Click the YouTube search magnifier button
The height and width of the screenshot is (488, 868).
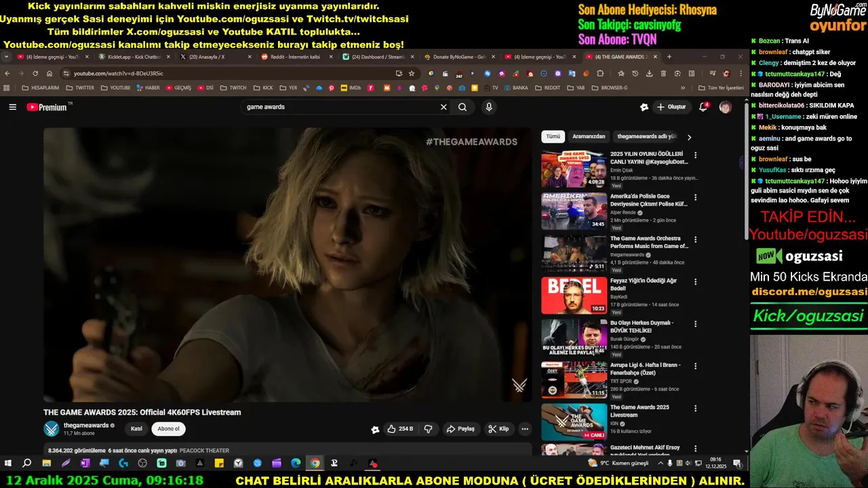(462, 107)
